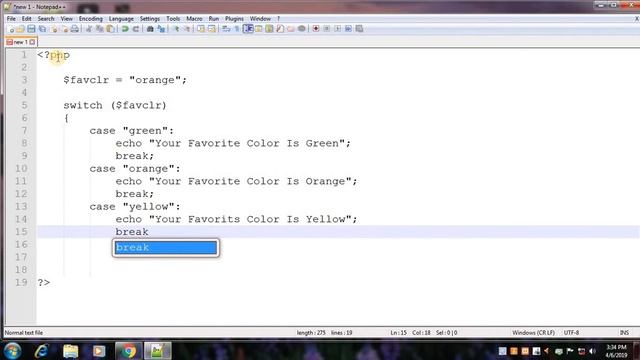Click the Open file toolbar icon
This screenshot has width=640, height=360.
tap(21, 29)
